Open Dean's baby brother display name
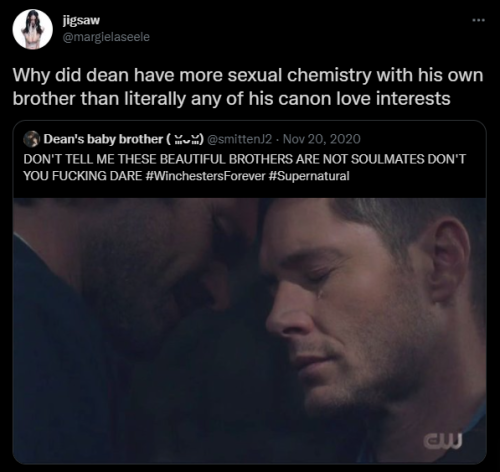 [103, 139]
